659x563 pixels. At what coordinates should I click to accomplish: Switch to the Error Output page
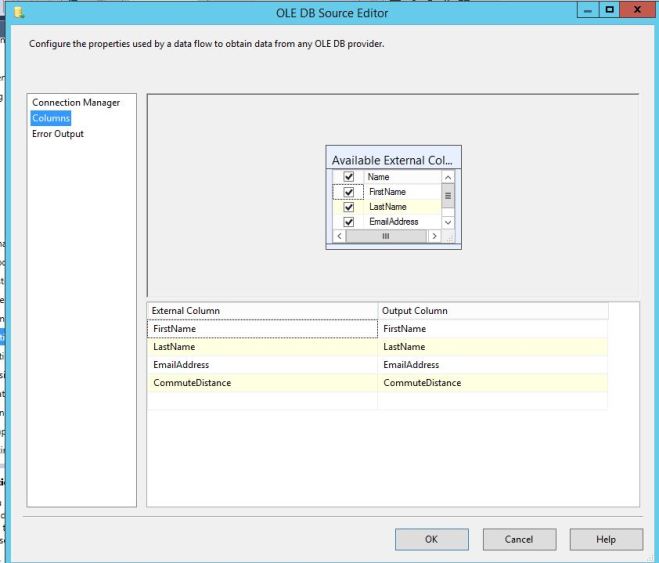click(x=58, y=134)
